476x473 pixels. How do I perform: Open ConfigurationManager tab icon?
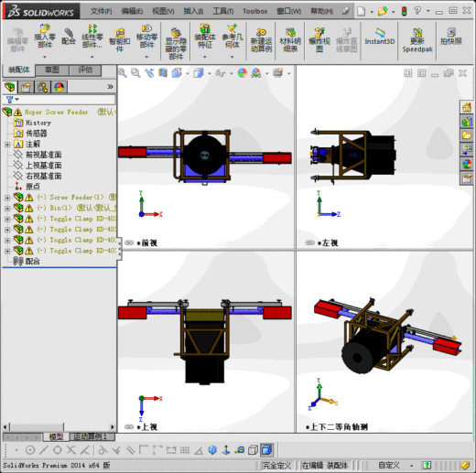click(42, 87)
